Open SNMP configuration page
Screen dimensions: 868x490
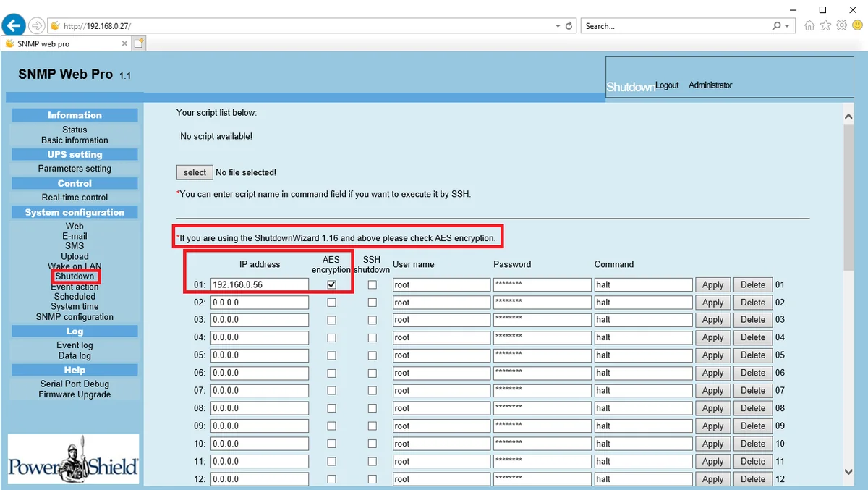(75, 316)
